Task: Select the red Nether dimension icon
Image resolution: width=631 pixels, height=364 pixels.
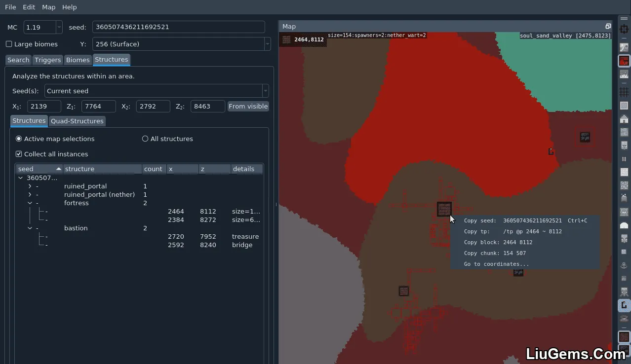Action: 624,61
